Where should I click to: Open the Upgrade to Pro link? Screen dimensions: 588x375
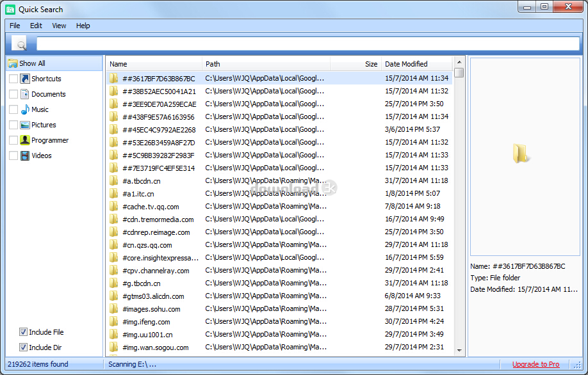point(535,364)
